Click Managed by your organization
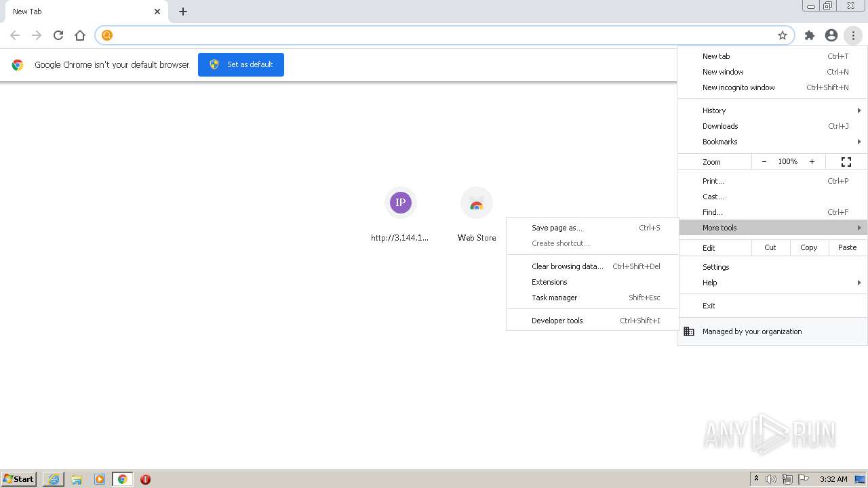Image resolution: width=868 pixels, height=488 pixels. (x=772, y=331)
